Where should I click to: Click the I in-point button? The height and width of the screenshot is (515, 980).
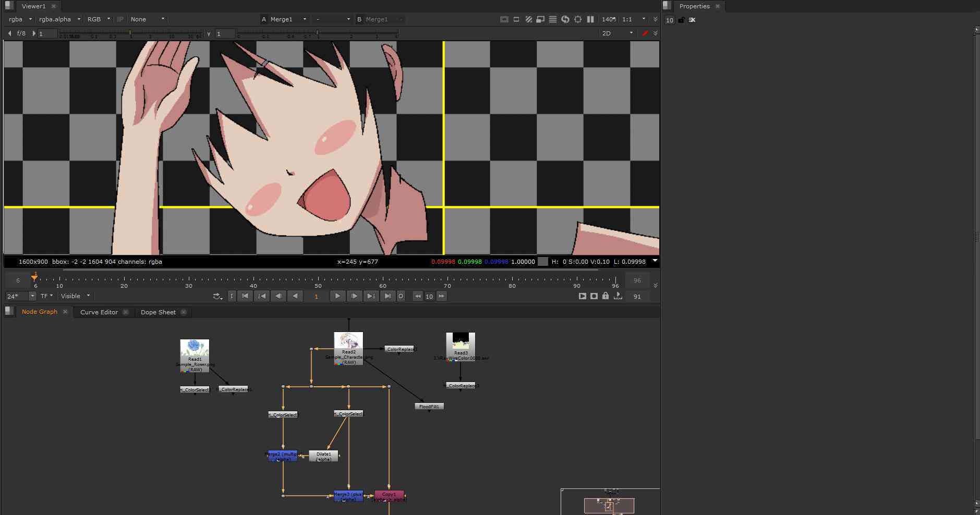point(232,296)
